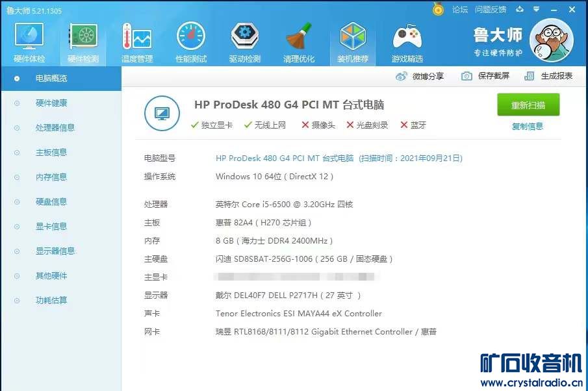Click the green 重新扫描 rescan button
Image resolution: width=588 pixels, height=391 pixels.
(528, 105)
